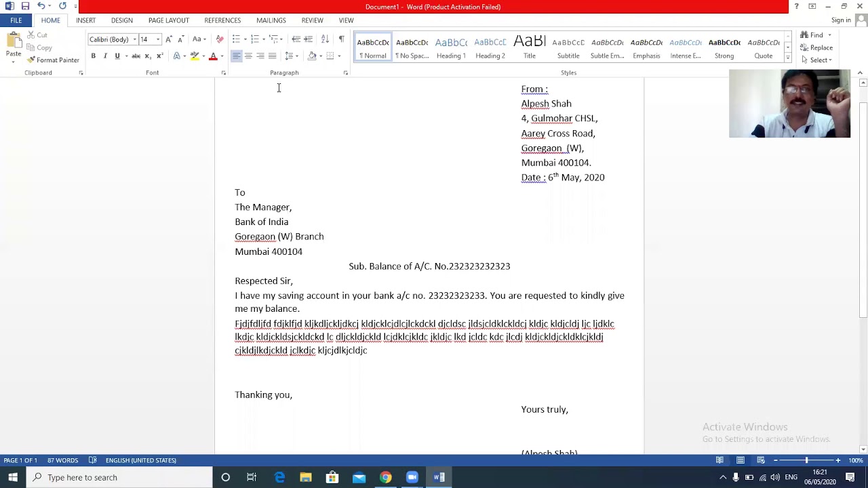Image resolution: width=868 pixels, height=488 pixels.
Task: Toggle subscript formatting
Action: pyautogui.click(x=148, y=56)
